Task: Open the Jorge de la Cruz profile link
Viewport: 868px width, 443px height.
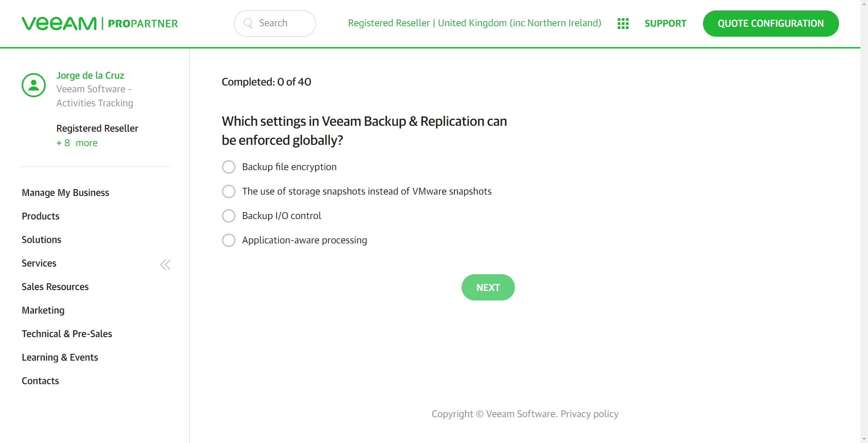Action: (90, 76)
